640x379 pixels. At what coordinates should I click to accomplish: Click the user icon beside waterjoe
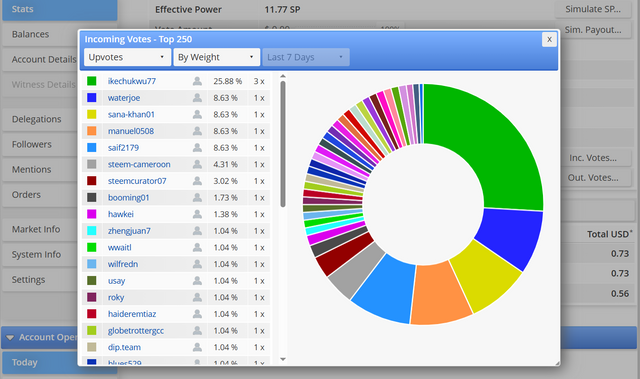[x=197, y=98]
